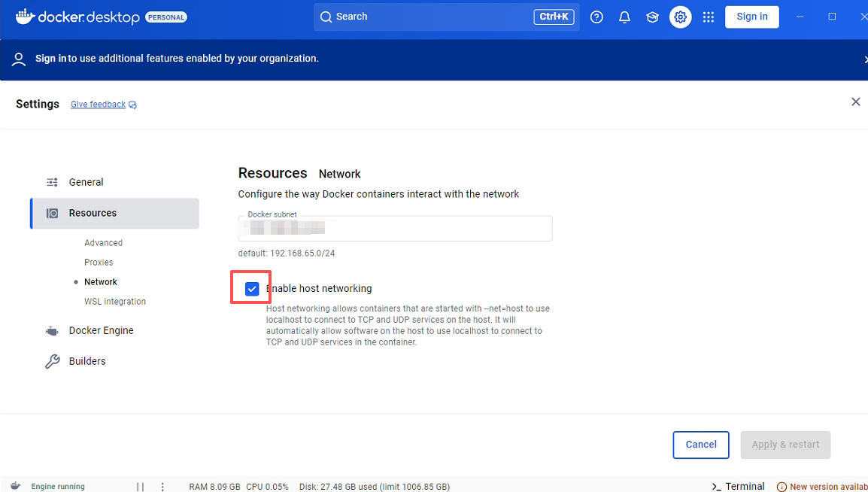Click the feedback speech bubble icon
The width and height of the screenshot is (868, 492).
pos(133,105)
